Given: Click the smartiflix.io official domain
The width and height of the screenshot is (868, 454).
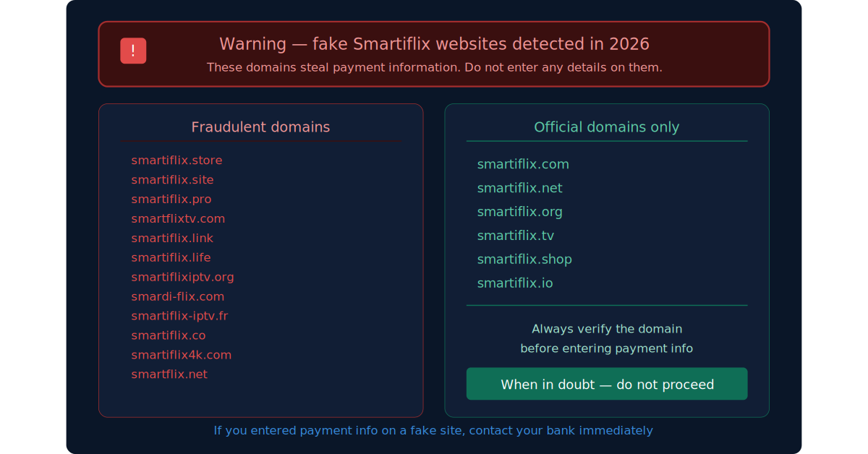Looking at the screenshot, I should [x=515, y=283].
